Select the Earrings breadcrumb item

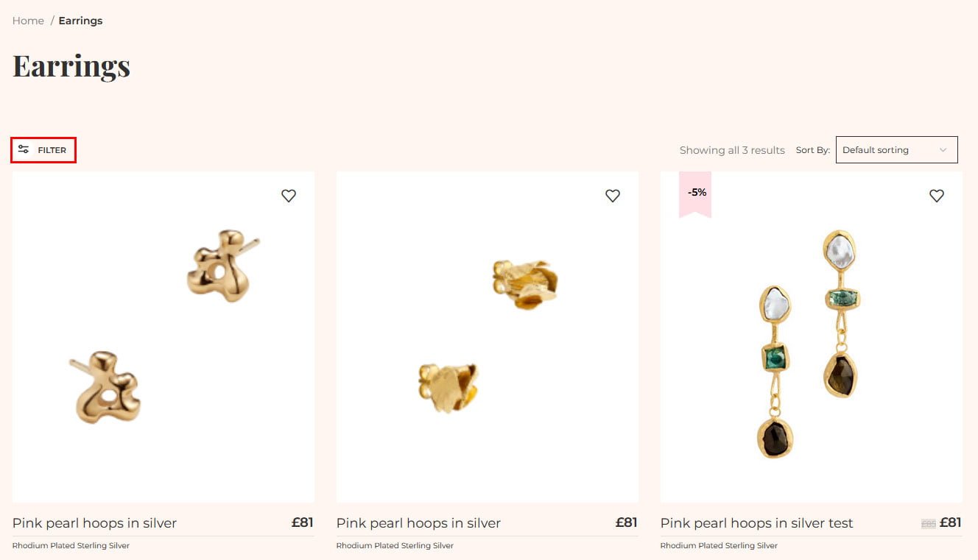point(80,21)
